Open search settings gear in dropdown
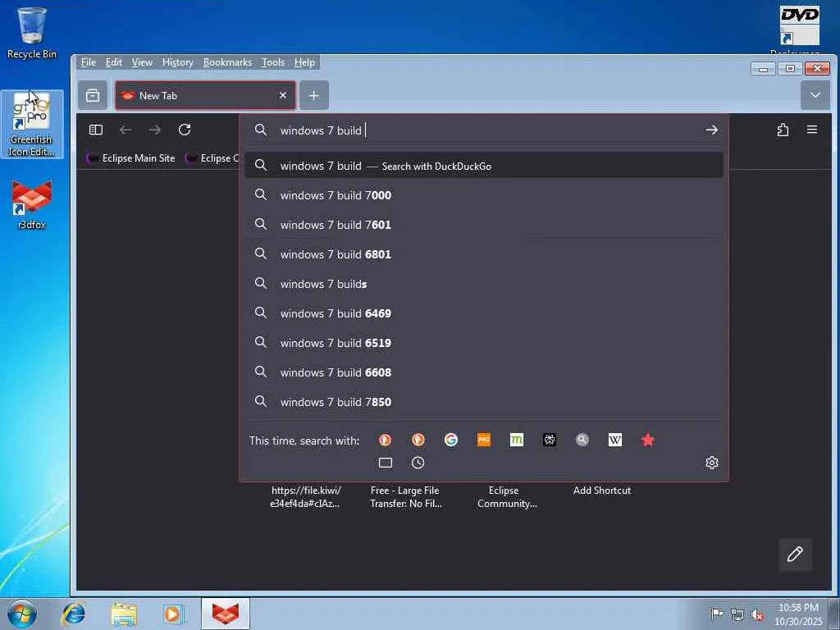This screenshot has width=840, height=630. click(x=711, y=463)
